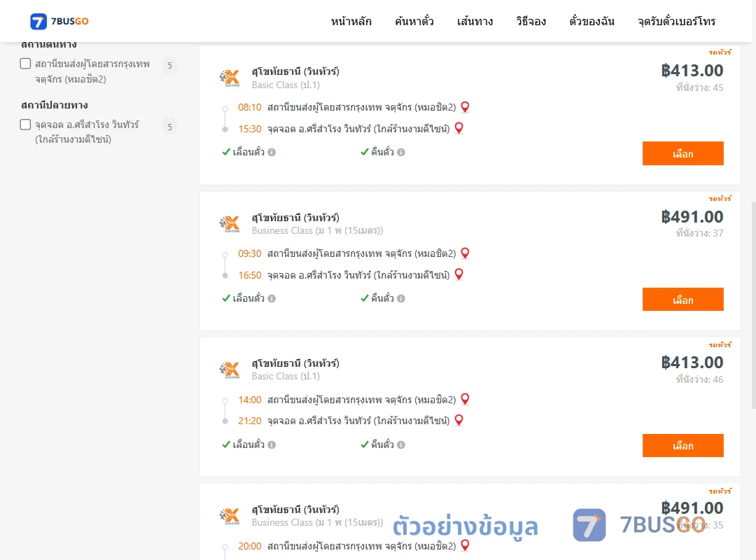Viewport: 756px width, 560px height.
Task: Click Basic Class (ป.1) label of 14:00 trip
Action: tap(286, 376)
